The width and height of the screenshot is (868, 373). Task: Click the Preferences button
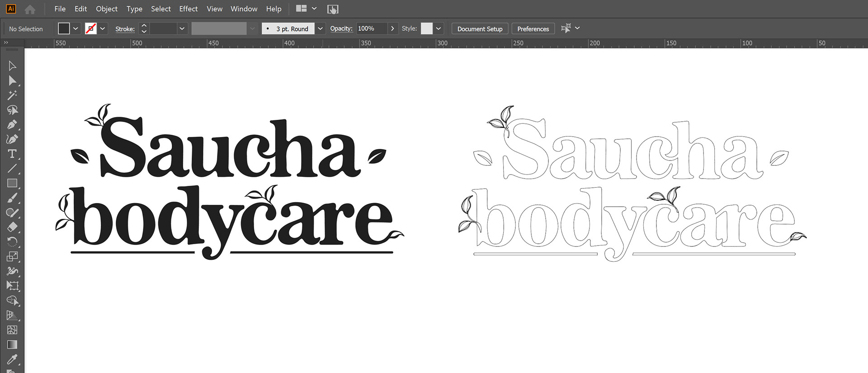533,28
